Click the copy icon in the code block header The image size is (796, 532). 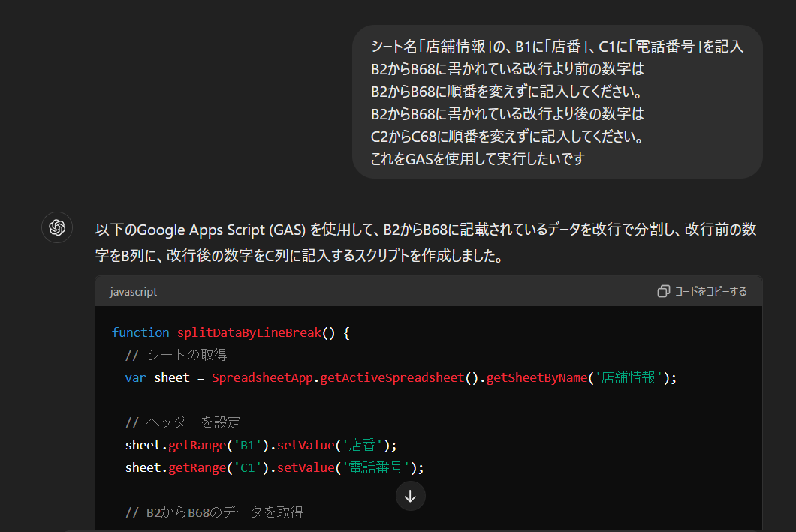663,291
